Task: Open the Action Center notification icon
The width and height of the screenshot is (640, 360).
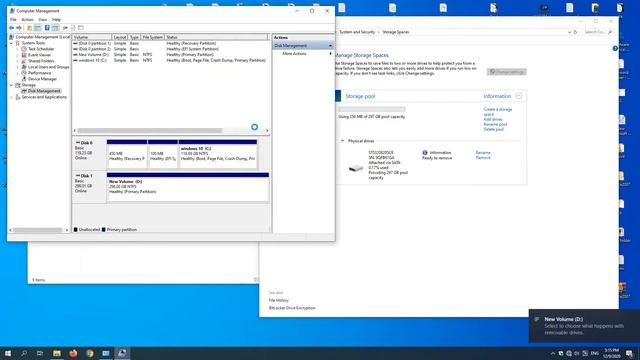Action: (x=630, y=353)
